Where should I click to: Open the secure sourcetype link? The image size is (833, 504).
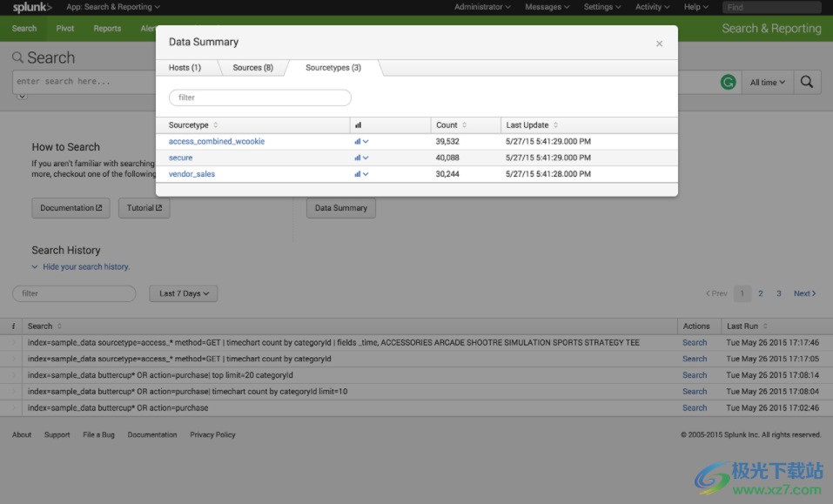[181, 158]
